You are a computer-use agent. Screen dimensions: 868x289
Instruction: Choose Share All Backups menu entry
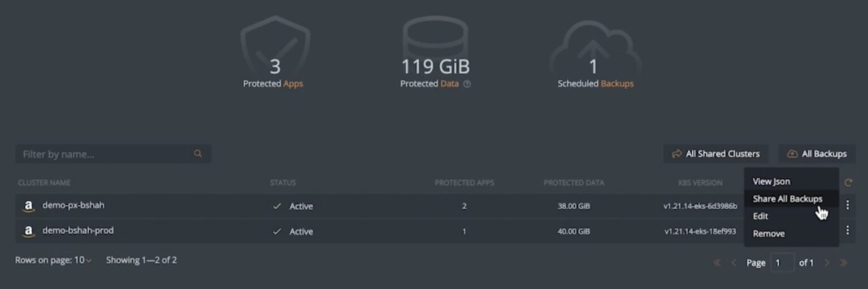point(787,199)
